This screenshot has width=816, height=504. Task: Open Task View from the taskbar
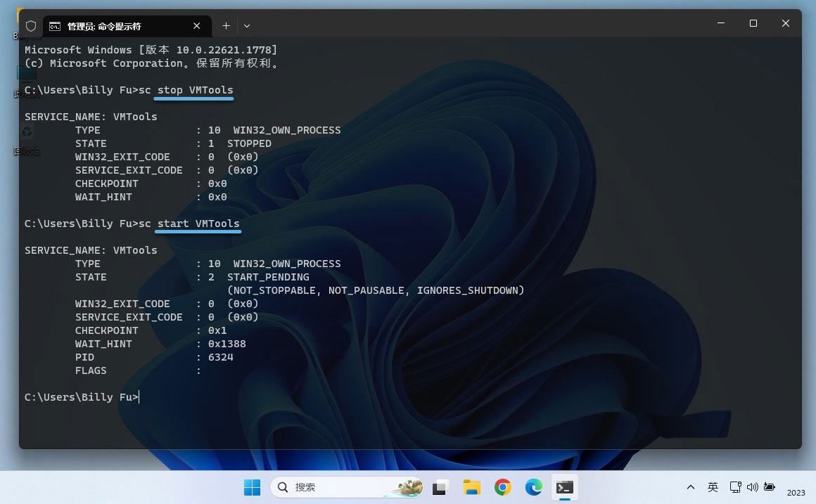click(x=441, y=487)
